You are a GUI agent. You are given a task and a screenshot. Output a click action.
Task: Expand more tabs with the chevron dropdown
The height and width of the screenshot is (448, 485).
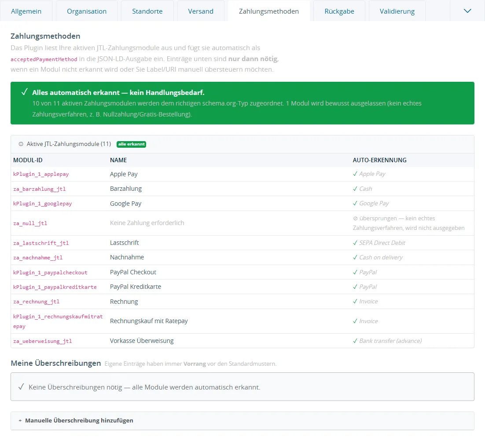tap(467, 11)
